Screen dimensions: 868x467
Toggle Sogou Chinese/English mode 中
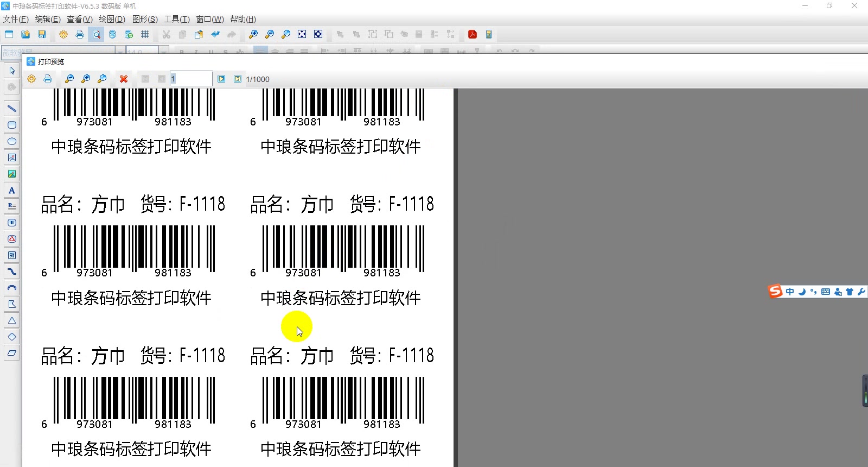click(x=790, y=292)
